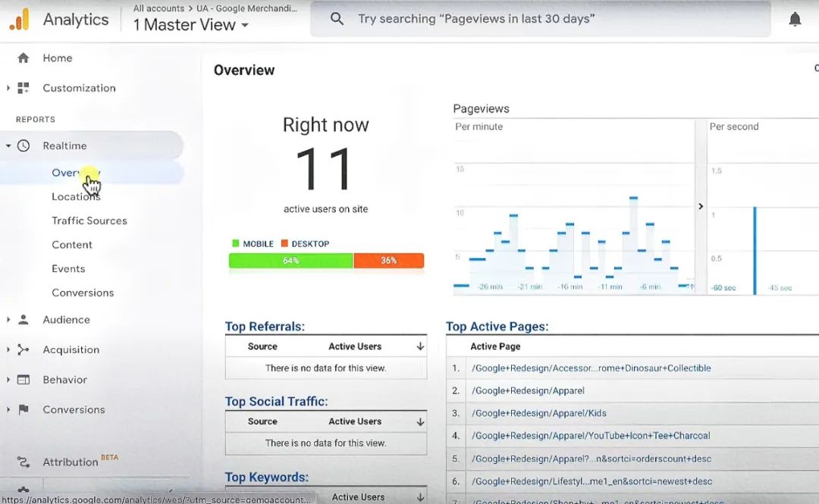Click the search magnifier icon
Viewport: 819px width, 504px height.
tap(337, 19)
